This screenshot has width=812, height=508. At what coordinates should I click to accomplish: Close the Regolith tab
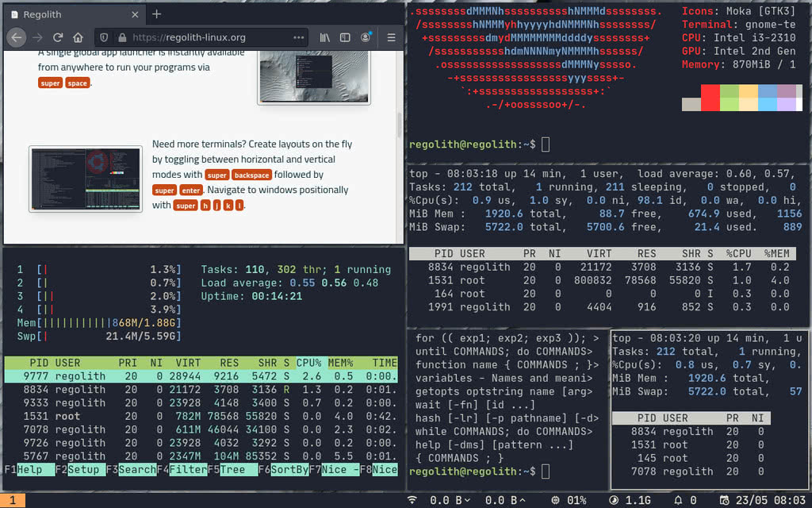coord(135,14)
